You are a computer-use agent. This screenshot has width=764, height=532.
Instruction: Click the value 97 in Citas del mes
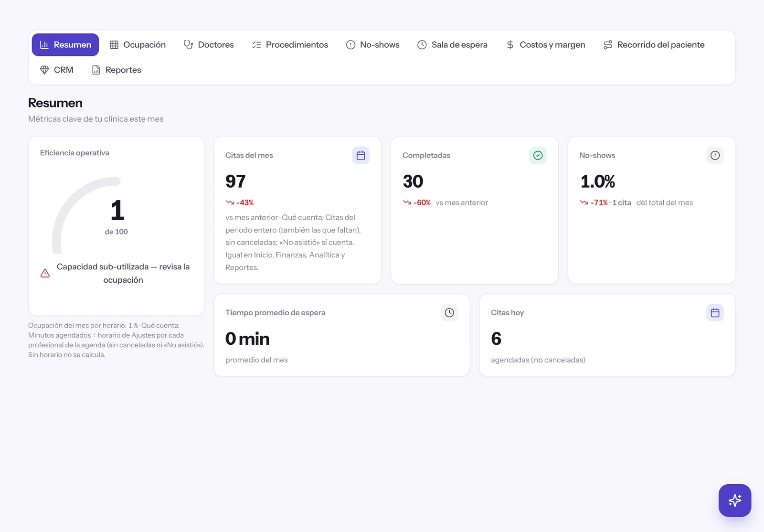235,181
